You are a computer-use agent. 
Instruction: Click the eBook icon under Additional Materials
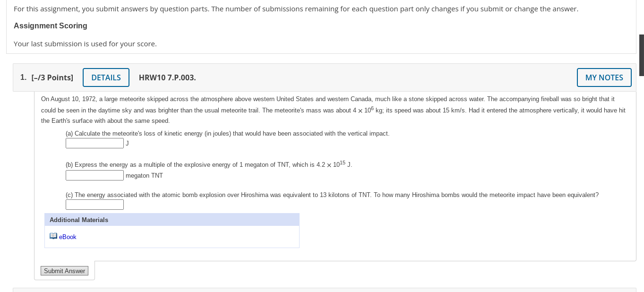coord(53,235)
